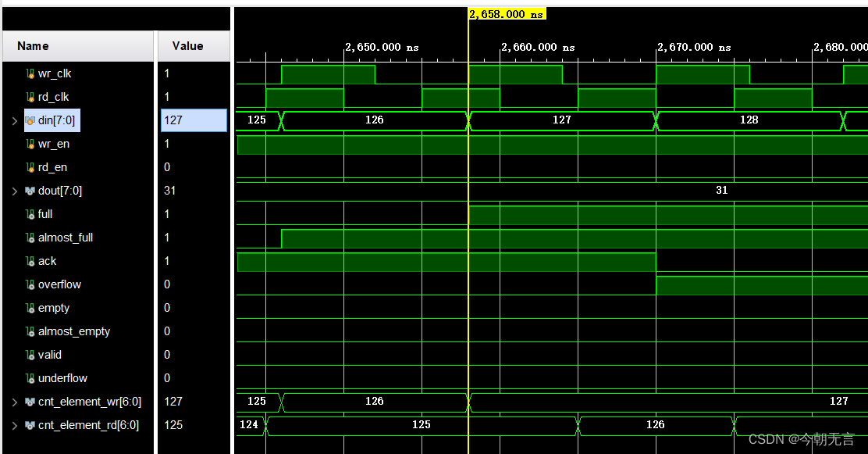Screen dimensions: 868x454
Task: Select the empty signal name
Action: [54, 308]
